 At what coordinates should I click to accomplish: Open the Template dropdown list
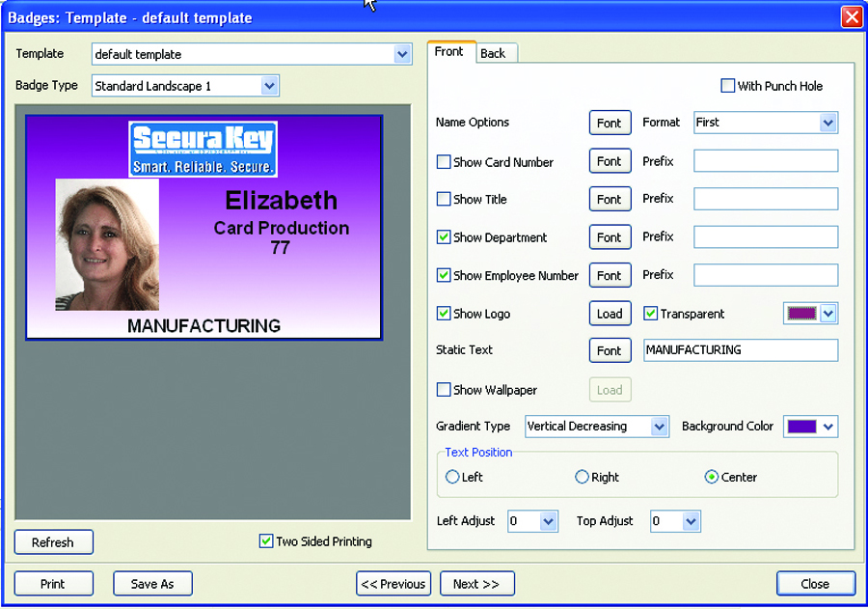point(402,55)
